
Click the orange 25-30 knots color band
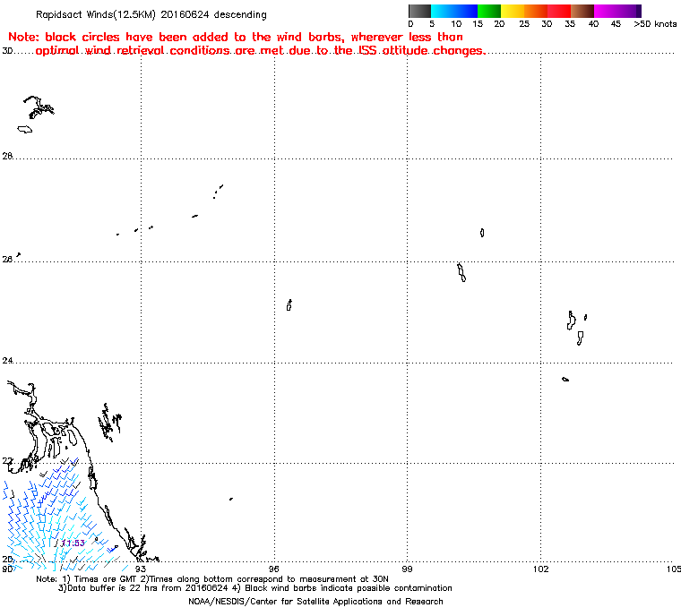(x=536, y=11)
